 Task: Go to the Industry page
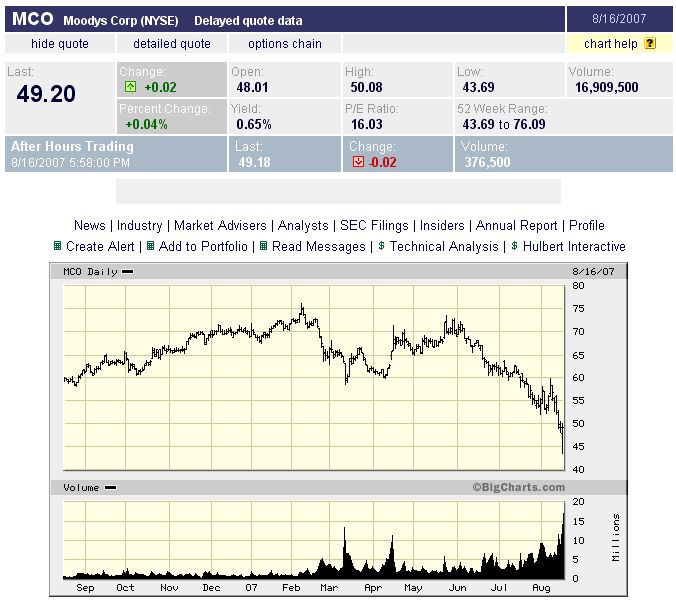pyautogui.click(x=140, y=225)
